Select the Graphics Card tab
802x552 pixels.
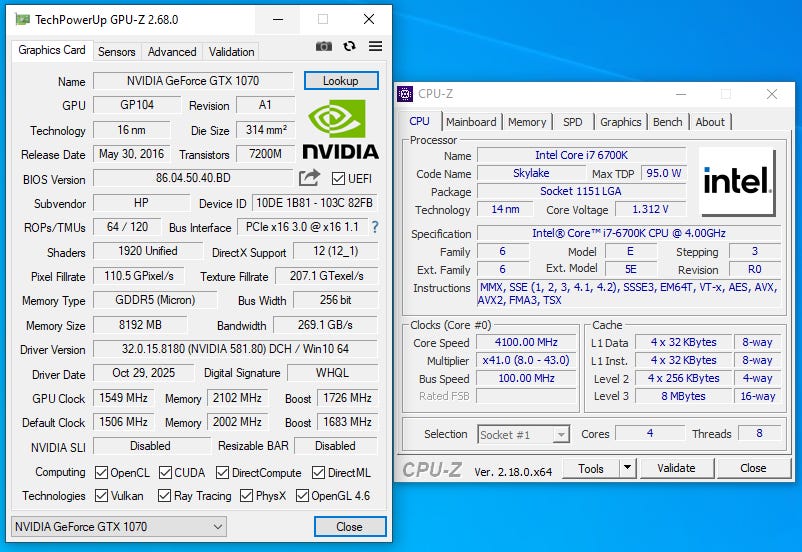(52, 50)
